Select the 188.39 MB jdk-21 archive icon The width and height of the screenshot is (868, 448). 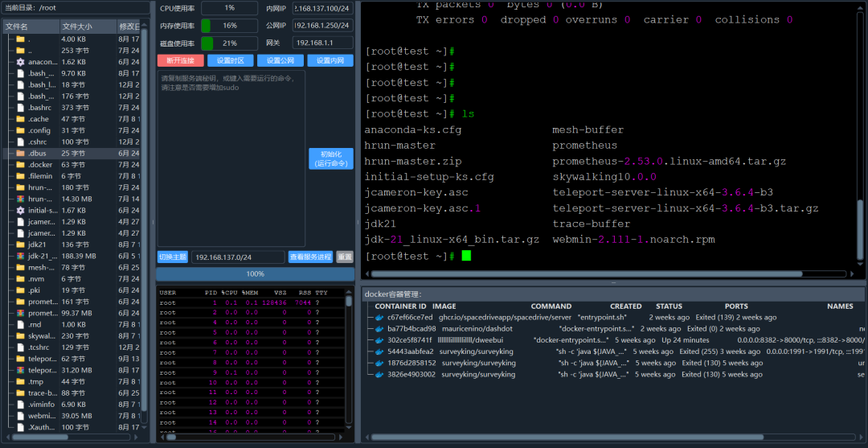[20, 256]
